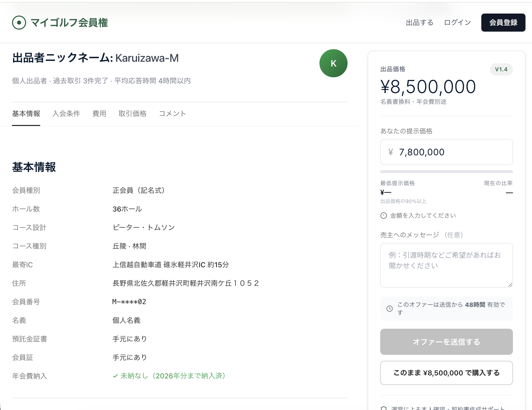532x410 pixels.
Task: Click the clock icon in offer validity notice
Action: pos(389,309)
